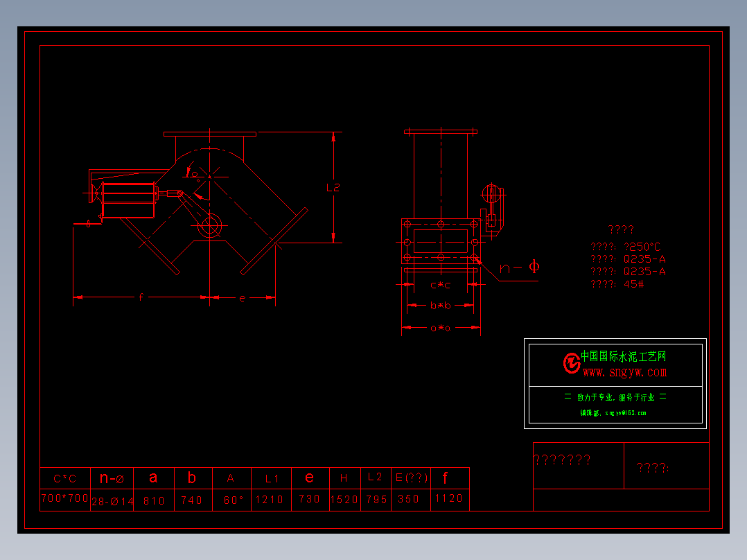Click the 'e' dimension label below the left view
Screen dimensions: 747x560
point(242,298)
